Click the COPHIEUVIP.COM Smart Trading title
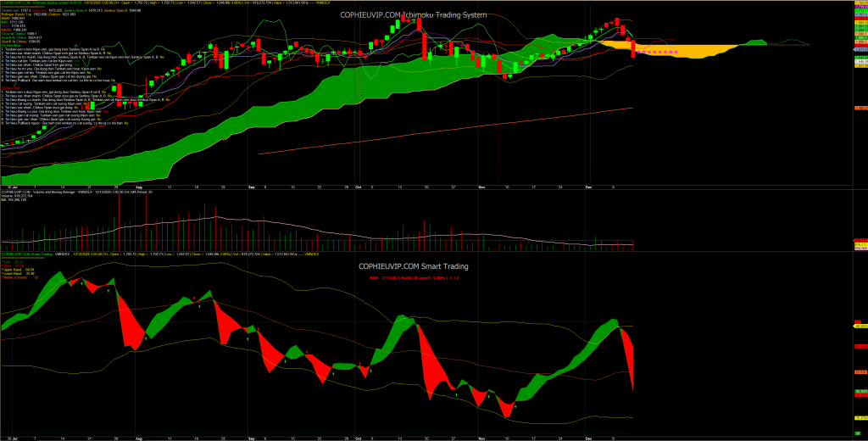868x441 pixels. pos(413,265)
